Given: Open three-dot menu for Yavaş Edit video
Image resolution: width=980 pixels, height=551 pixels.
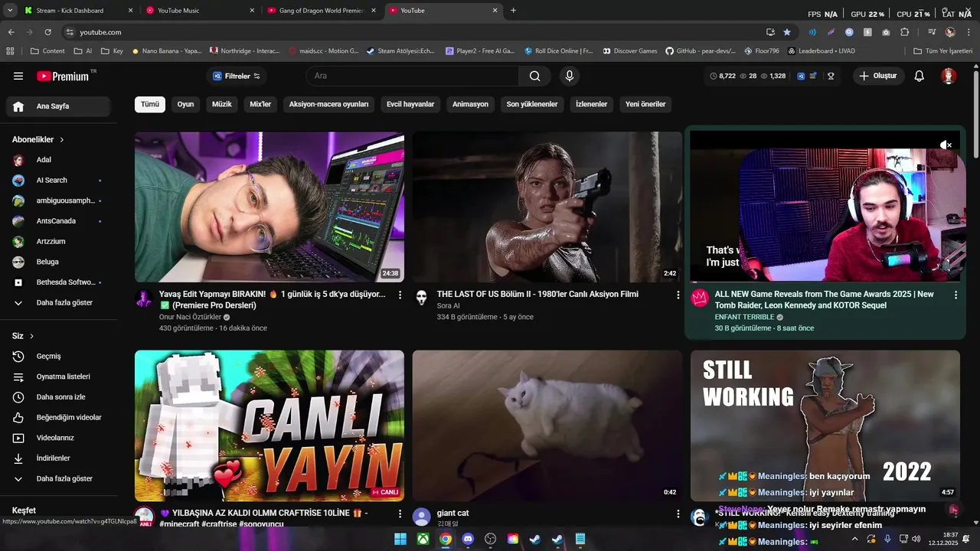Looking at the screenshot, I should (x=400, y=295).
